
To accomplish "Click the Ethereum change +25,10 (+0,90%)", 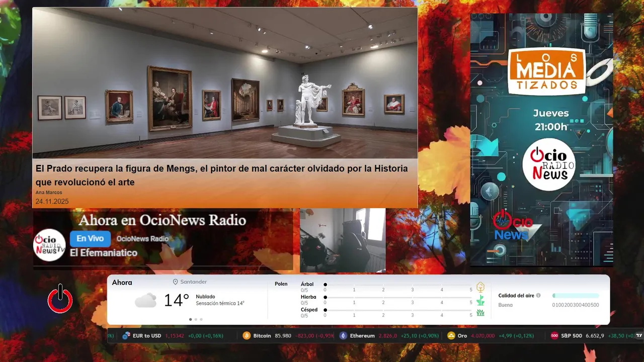I will pos(420,336).
